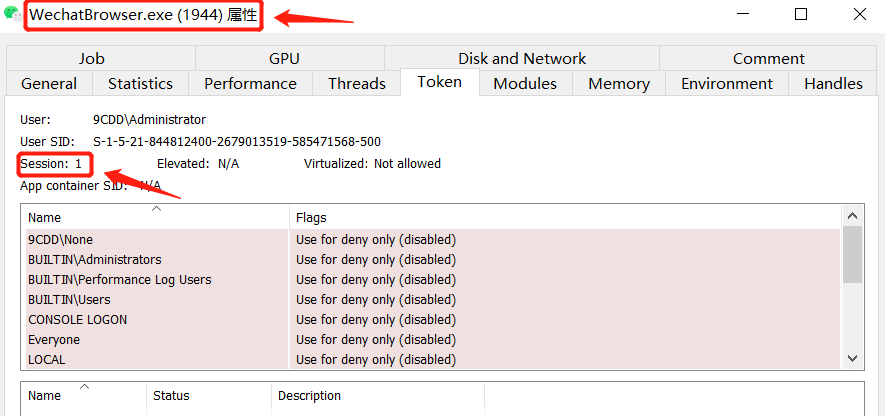Click the group list scroll down arrow
Image resolution: width=885 pixels, height=416 pixels.
[853, 359]
